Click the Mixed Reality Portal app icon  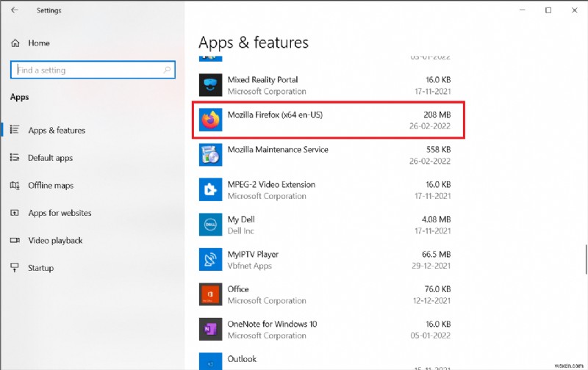pos(210,85)
